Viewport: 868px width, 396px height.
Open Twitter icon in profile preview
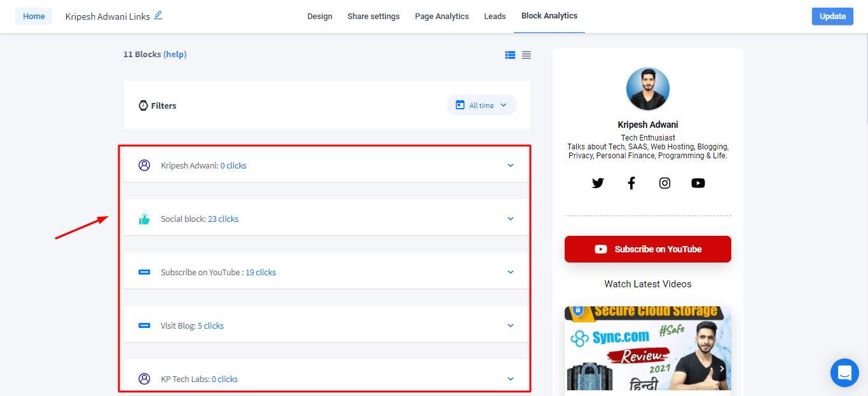598,183
